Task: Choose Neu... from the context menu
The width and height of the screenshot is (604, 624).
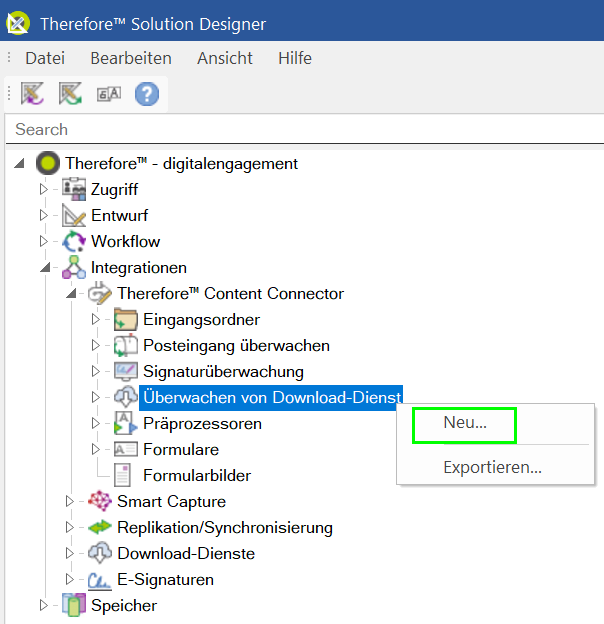Action: [x=465, y=423]
